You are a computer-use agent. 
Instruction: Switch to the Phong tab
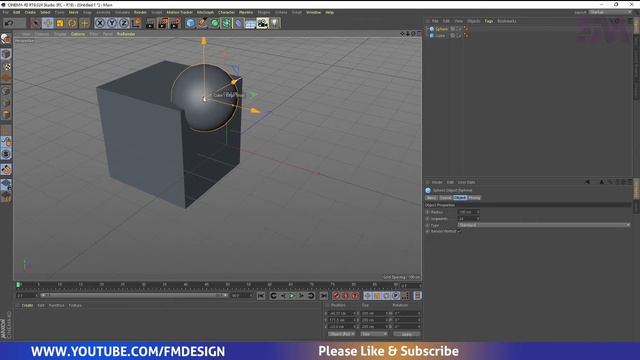(474, 198)
